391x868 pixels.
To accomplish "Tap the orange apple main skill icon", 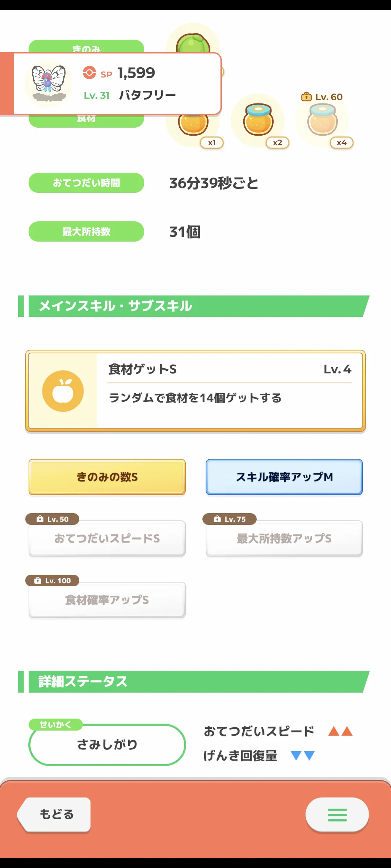I will tap(63, 391).
